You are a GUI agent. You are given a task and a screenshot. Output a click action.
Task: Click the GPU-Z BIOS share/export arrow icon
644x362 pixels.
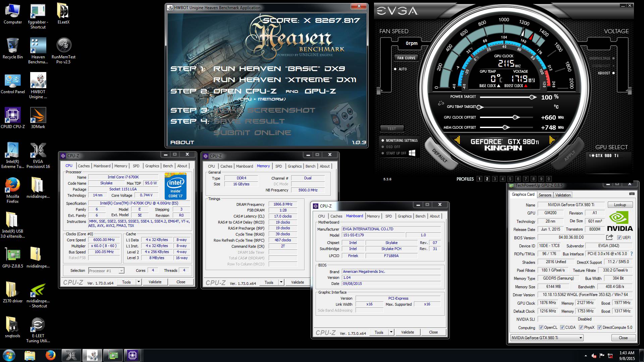point(609,237)
